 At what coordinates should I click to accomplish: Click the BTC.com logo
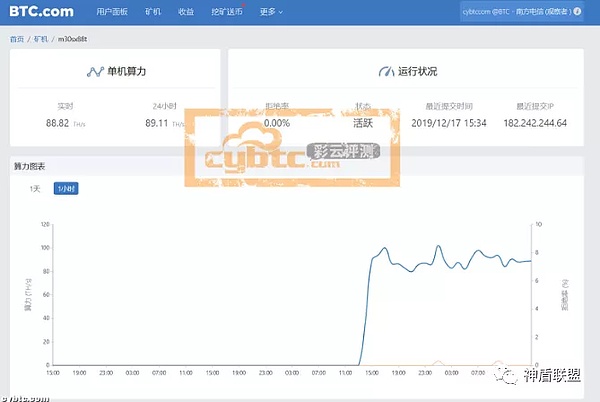(x=40, y=12)
